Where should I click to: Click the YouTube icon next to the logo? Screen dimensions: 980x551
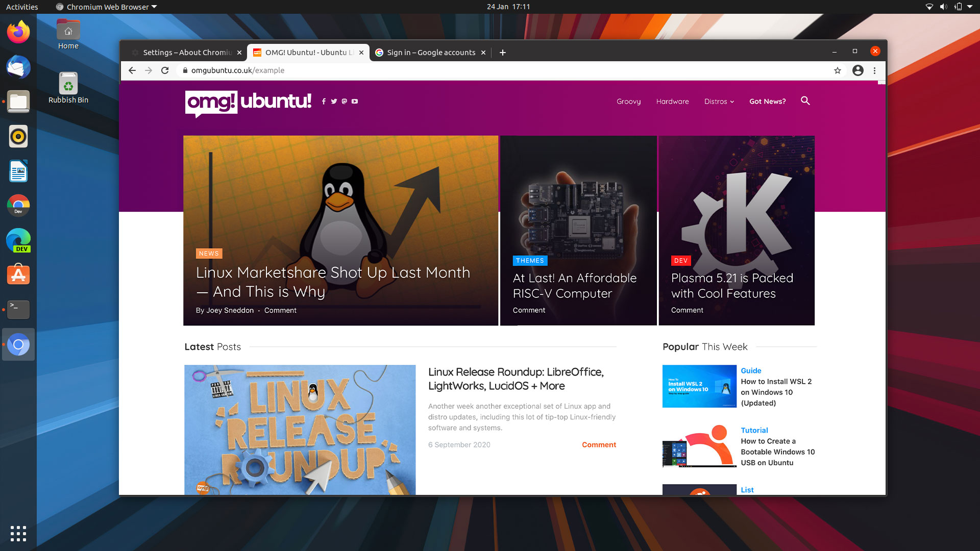pyautogui.click(x=354, y=102)
